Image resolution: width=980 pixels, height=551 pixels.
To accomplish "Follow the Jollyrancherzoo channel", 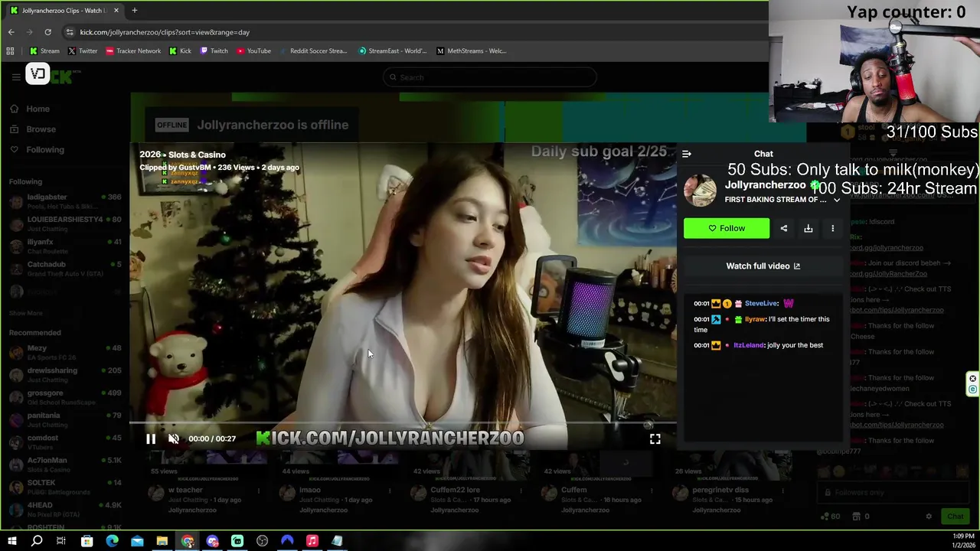I will pyautogui.click(x=727, y=228).
